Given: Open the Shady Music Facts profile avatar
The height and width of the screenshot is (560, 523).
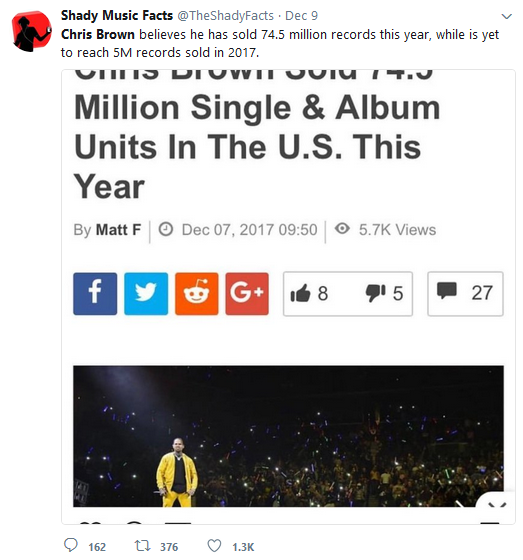Looking at the screenshot, I should (31, 31).
